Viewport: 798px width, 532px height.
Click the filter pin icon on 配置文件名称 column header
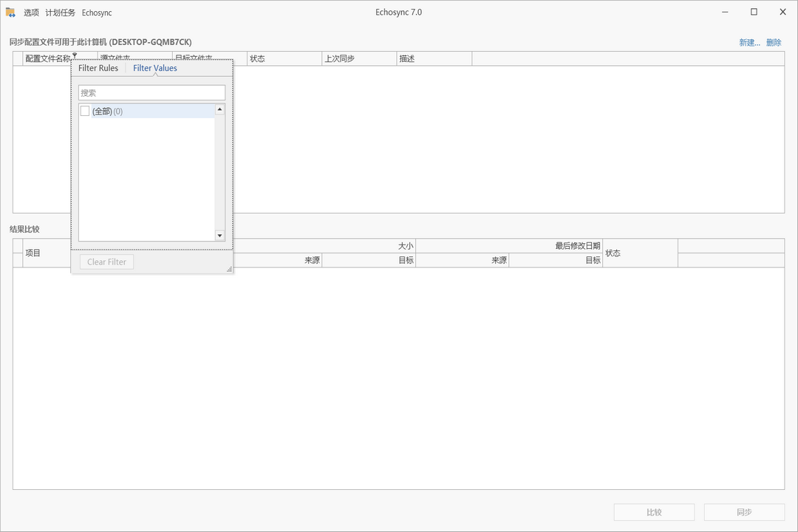[75, 55]
